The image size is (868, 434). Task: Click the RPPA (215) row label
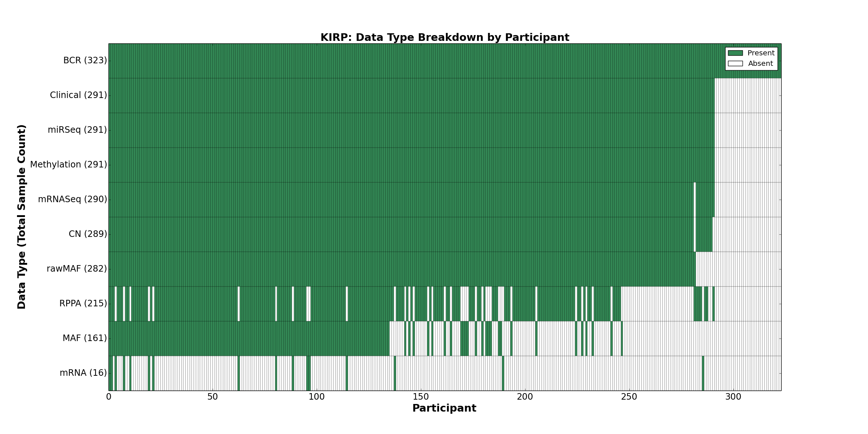coord(83,303)
